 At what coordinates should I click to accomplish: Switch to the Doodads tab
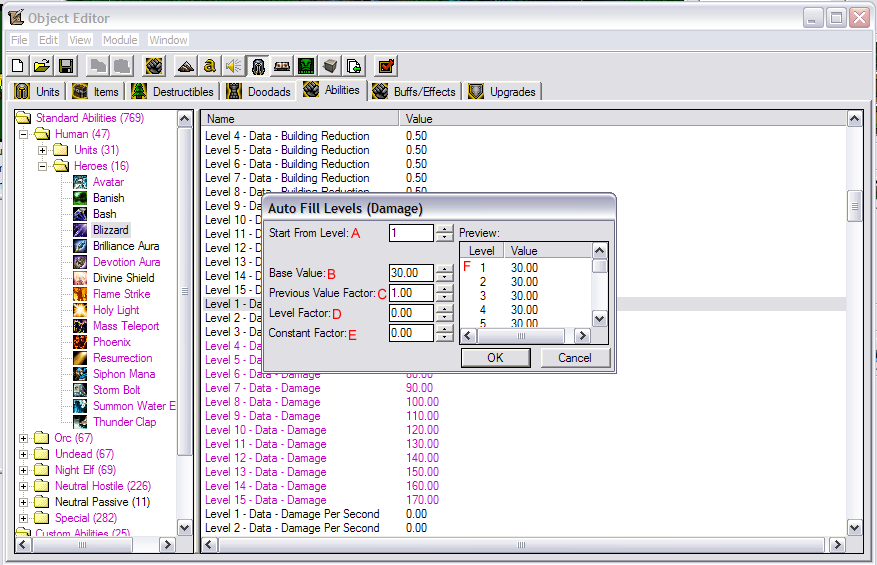(260, 91)
